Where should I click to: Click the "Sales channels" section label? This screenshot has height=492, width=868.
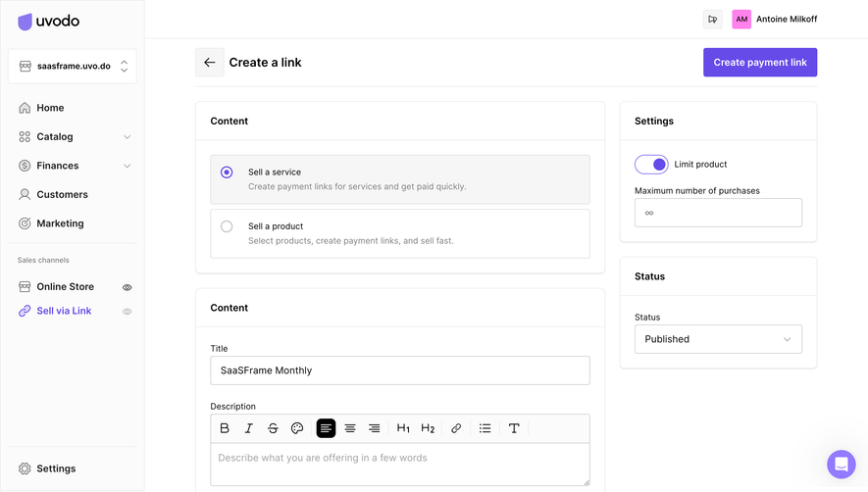(43, 260)
